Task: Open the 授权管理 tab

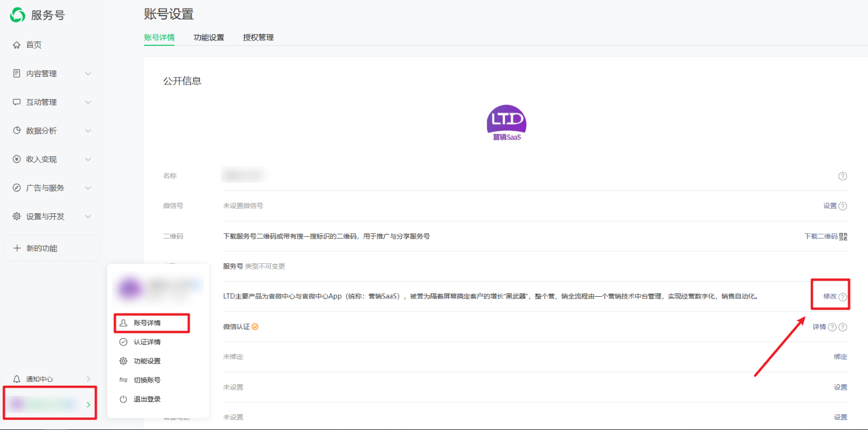Action: (258, 38)
